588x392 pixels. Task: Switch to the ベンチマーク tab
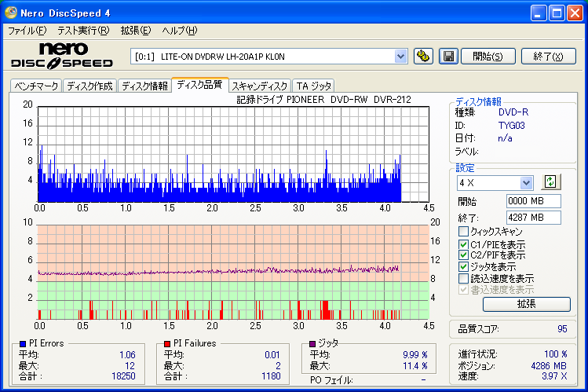[36, 86]
